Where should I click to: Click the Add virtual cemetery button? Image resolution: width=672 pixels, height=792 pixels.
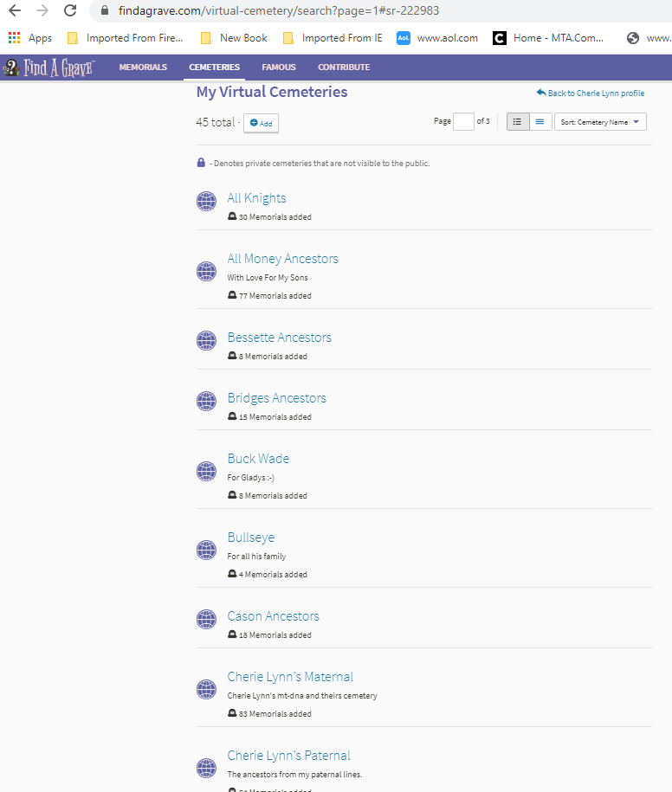261,123
